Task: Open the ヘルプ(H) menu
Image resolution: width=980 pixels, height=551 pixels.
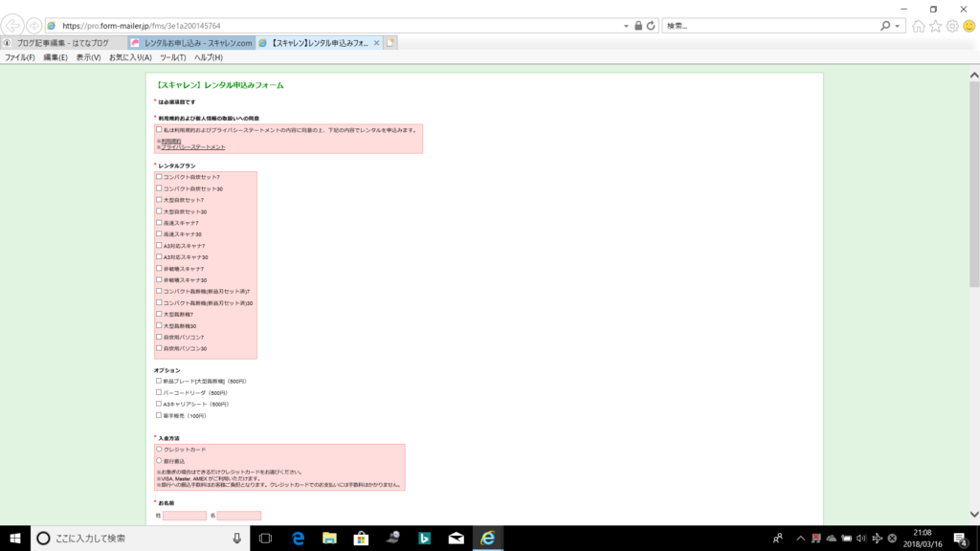Action: coord(208,57)
